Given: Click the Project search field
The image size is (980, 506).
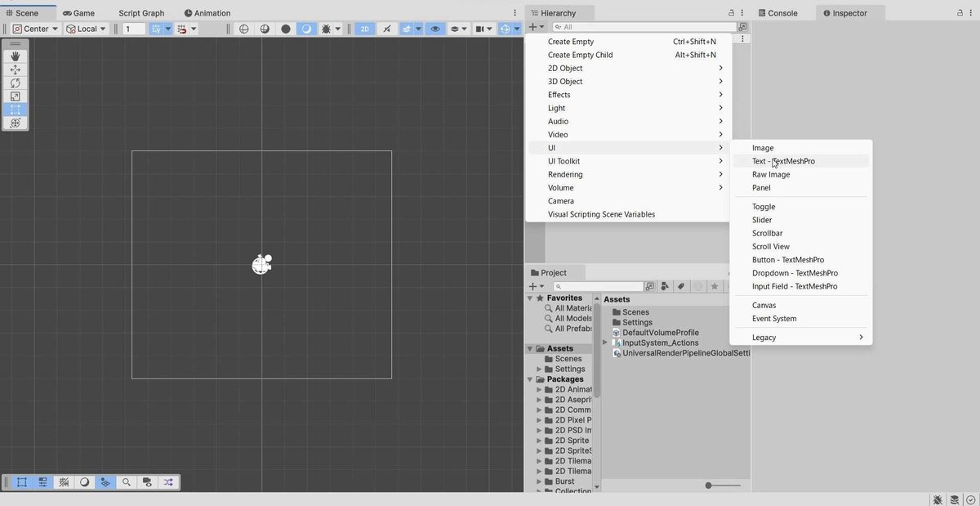Looking at the screenshot, I should pyautogui.click(x=599, y=286).
